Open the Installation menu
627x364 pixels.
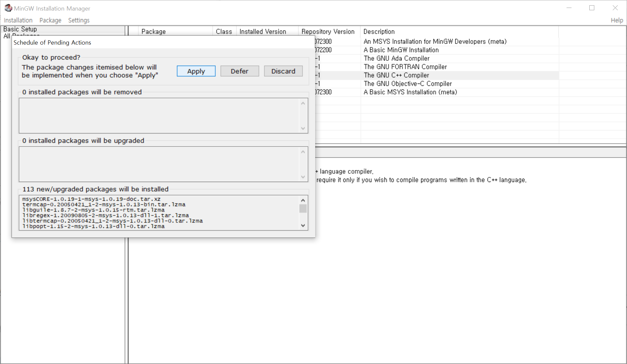pyautogui.click(x=18, y=20)
